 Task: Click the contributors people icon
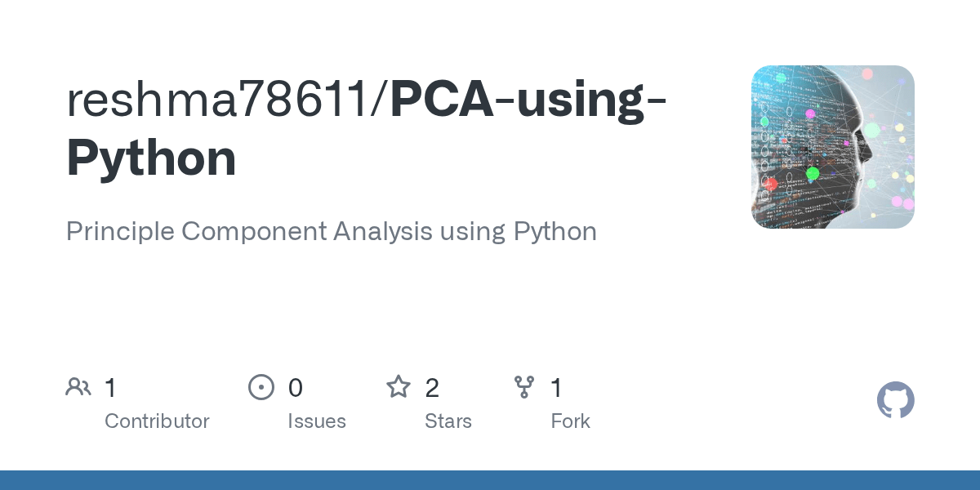coord(78,387)
